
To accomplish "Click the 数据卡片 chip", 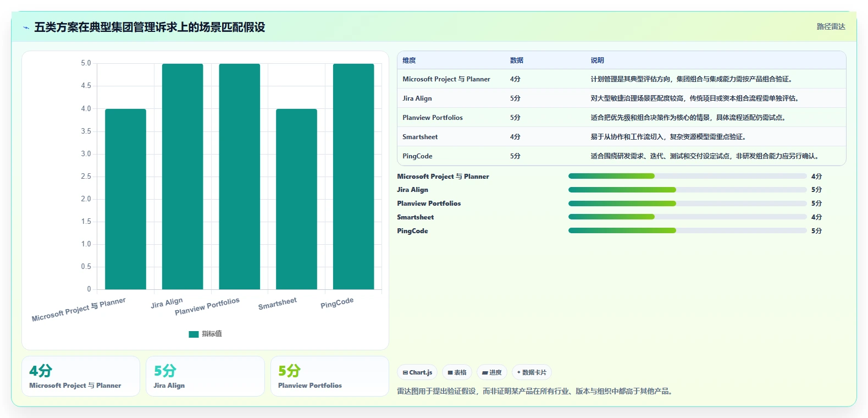I will [532, 372].
